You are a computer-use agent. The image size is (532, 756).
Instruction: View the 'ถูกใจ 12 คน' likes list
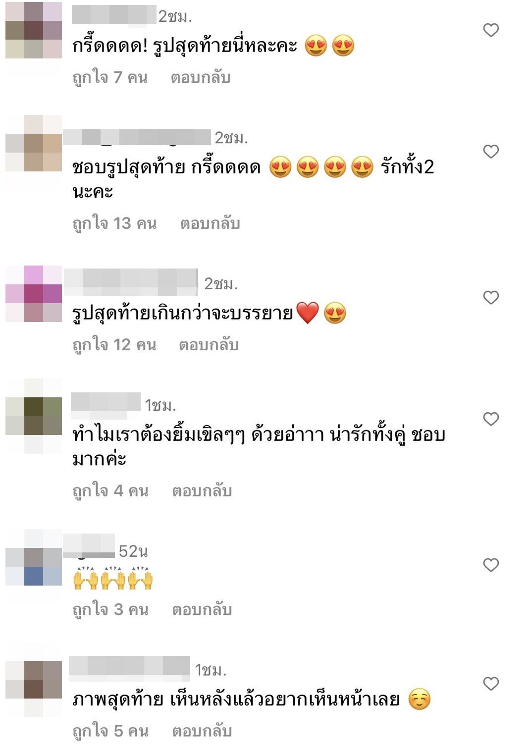[114, 345]
